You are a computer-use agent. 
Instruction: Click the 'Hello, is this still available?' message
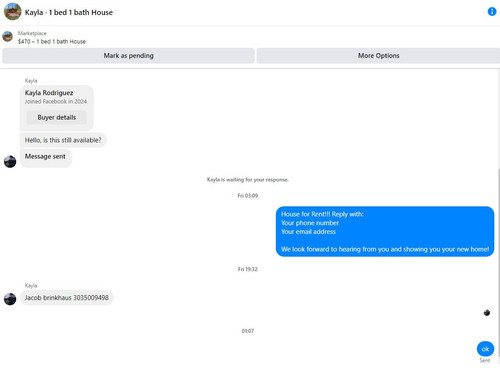click(63, 140)
